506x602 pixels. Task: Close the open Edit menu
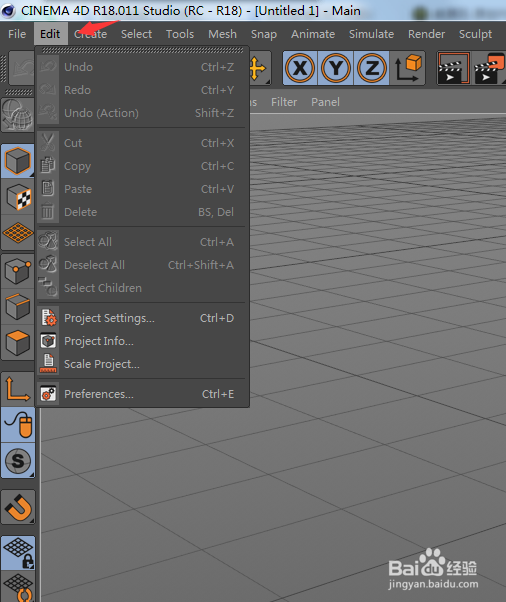50,34
